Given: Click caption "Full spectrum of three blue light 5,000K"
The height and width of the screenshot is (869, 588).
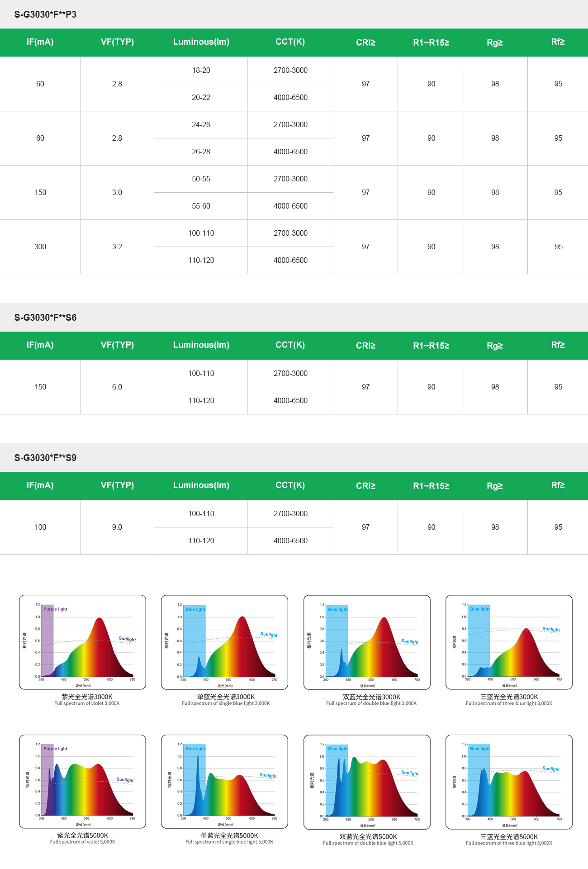Looking at the screenshot, I should coord(509,843).
